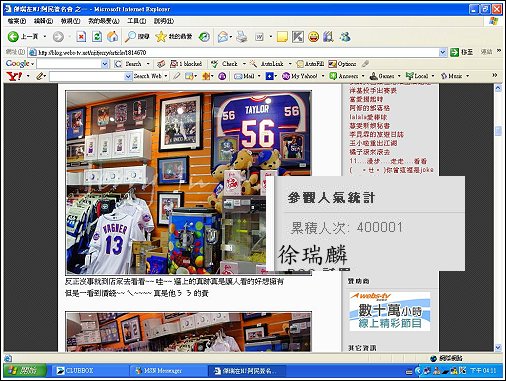Click the diagonal arrow square icon
506x381 pixels.
298,37
